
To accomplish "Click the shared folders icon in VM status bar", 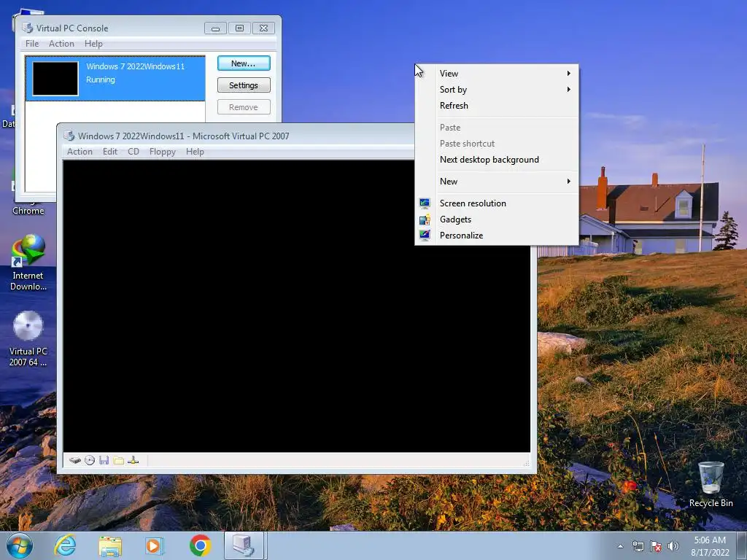I will point(119,461).
